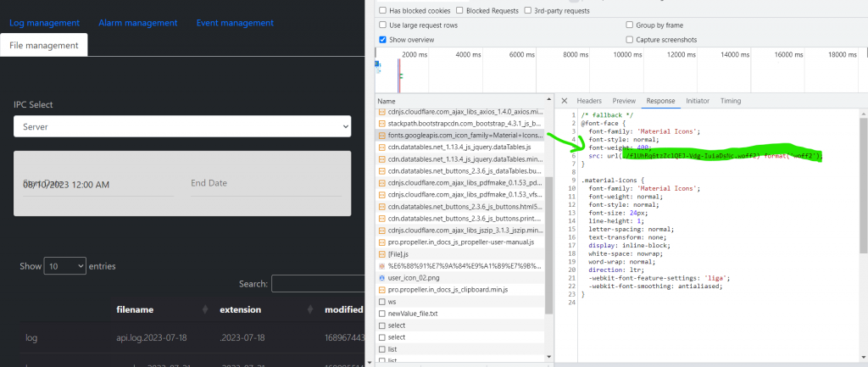The image size is (868, 367).
Task: Enable Capture screenshots checkbox
Action: pos(630,40)
